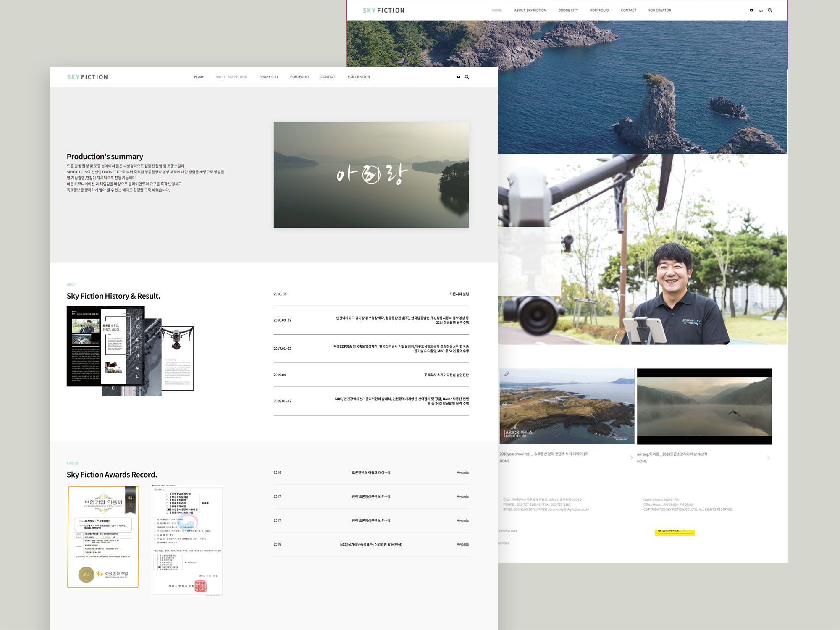Click KB insurance certificate image
This screenshot has height=630, width=840.
point(103,537)
